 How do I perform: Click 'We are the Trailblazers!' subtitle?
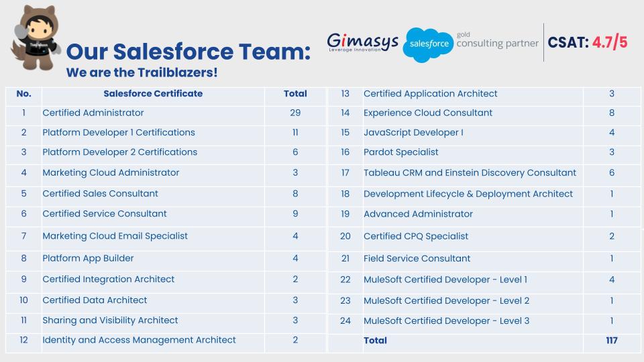point(142,72)
